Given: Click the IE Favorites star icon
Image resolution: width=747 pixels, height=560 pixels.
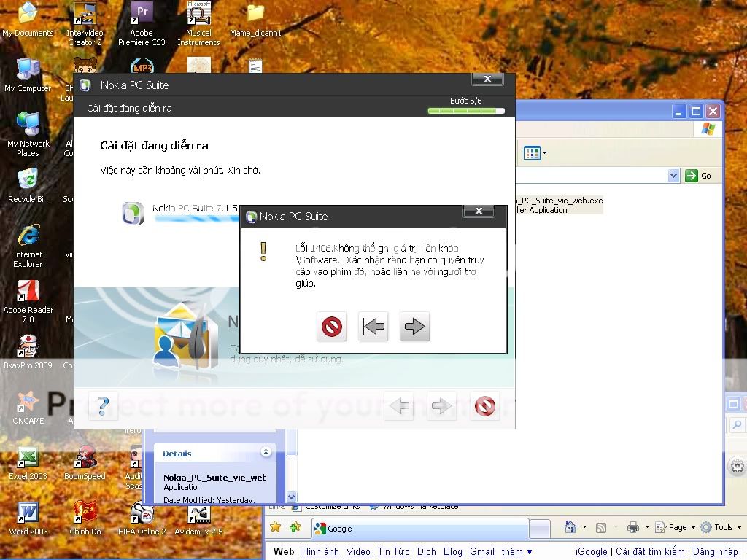Looking at the screenshot, I should (x=275, y=527).
